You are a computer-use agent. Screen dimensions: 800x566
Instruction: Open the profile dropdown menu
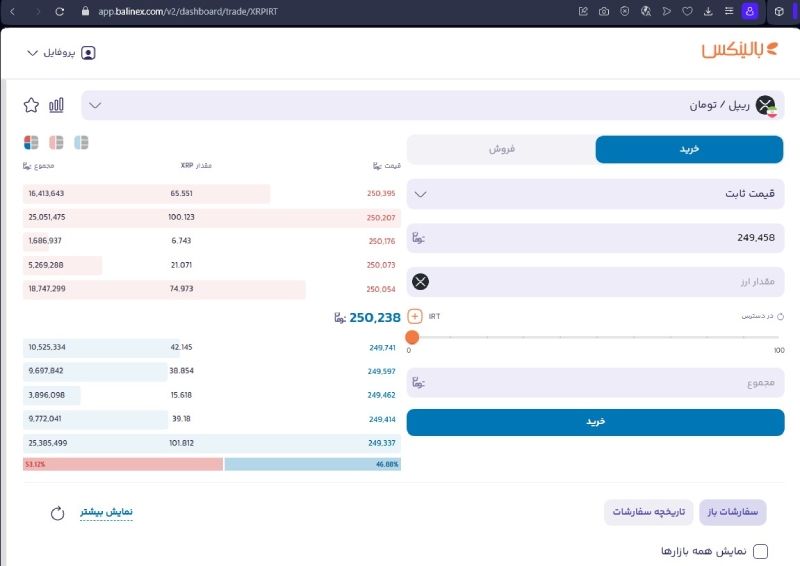point(61,53)
